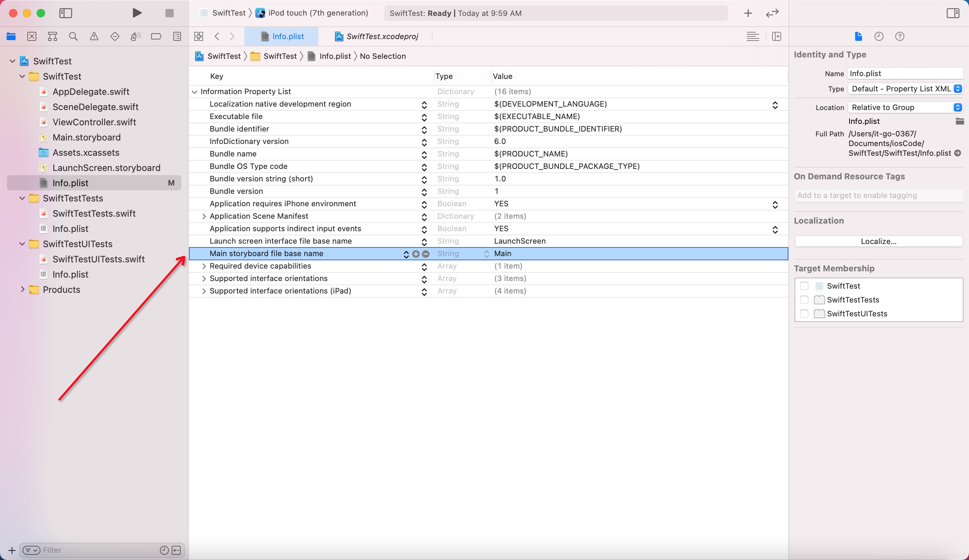
Task: Switch to the Info.plist tab
Action: [281, 37]
